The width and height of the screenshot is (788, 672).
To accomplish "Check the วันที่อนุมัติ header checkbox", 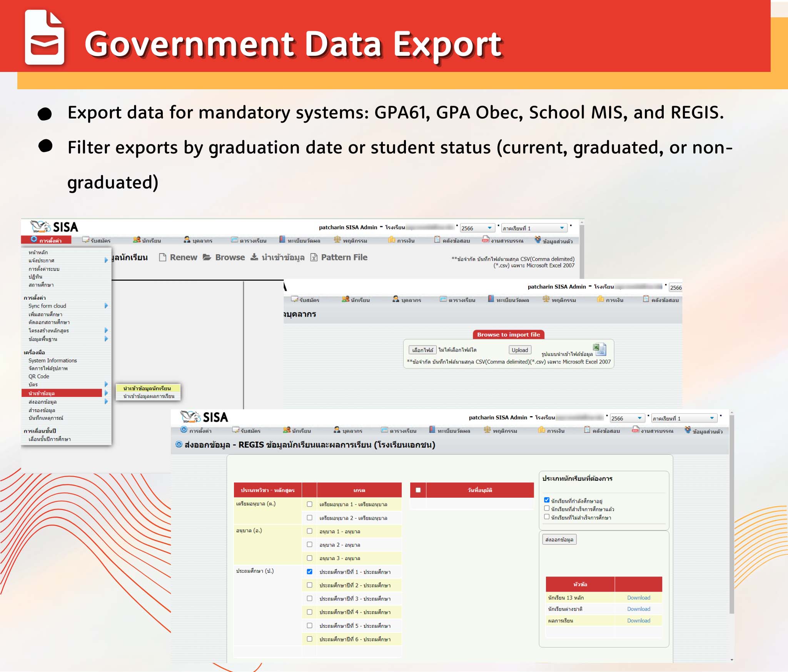I will point(417,489).
